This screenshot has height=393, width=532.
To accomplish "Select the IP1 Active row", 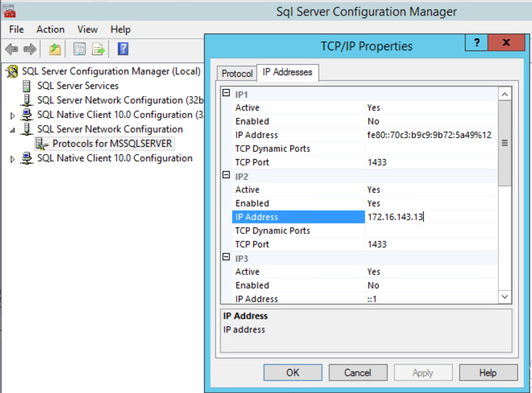I will [365, 108].
